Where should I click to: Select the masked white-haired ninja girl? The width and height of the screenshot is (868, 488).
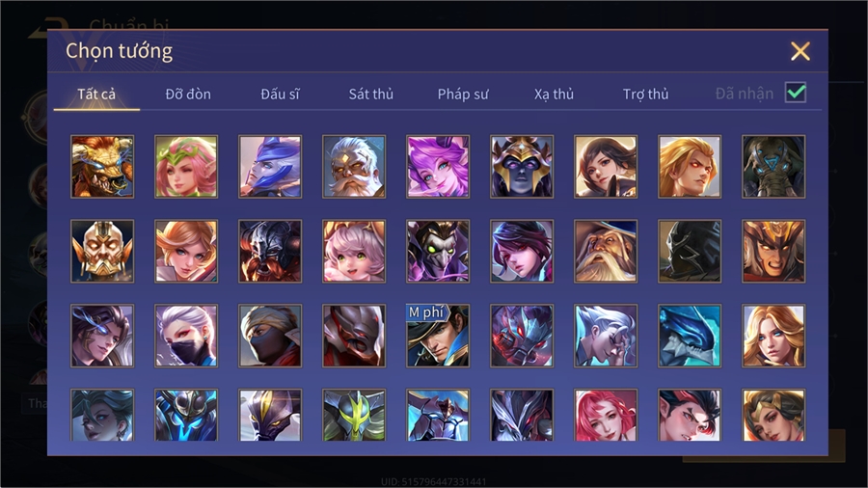point(186,336)
